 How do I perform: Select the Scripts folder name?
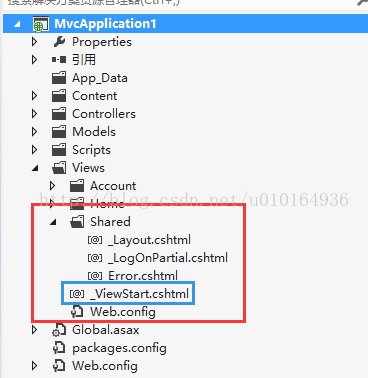(x=91, y=150)
